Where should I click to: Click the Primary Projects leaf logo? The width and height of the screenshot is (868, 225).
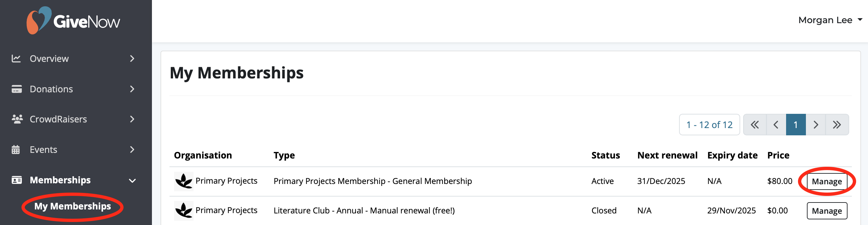184,181
